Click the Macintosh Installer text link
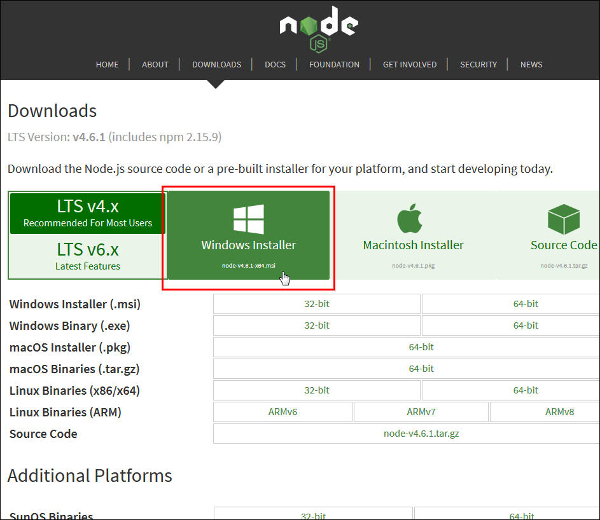 413,245
